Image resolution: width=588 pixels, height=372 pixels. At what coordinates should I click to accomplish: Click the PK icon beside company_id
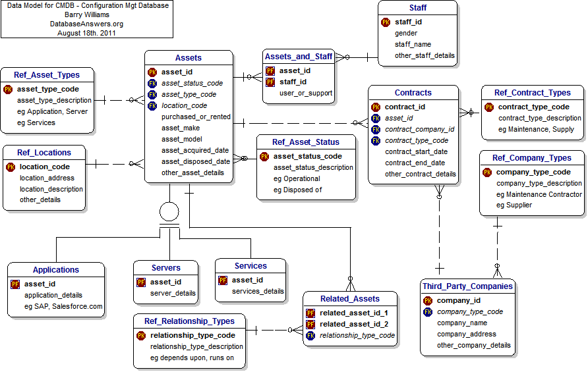(x=428, y=301)
